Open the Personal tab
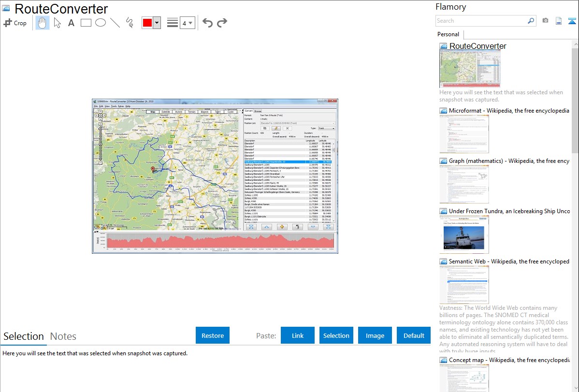579x392 pixels. pyautogui.click(x=448, y=34)
